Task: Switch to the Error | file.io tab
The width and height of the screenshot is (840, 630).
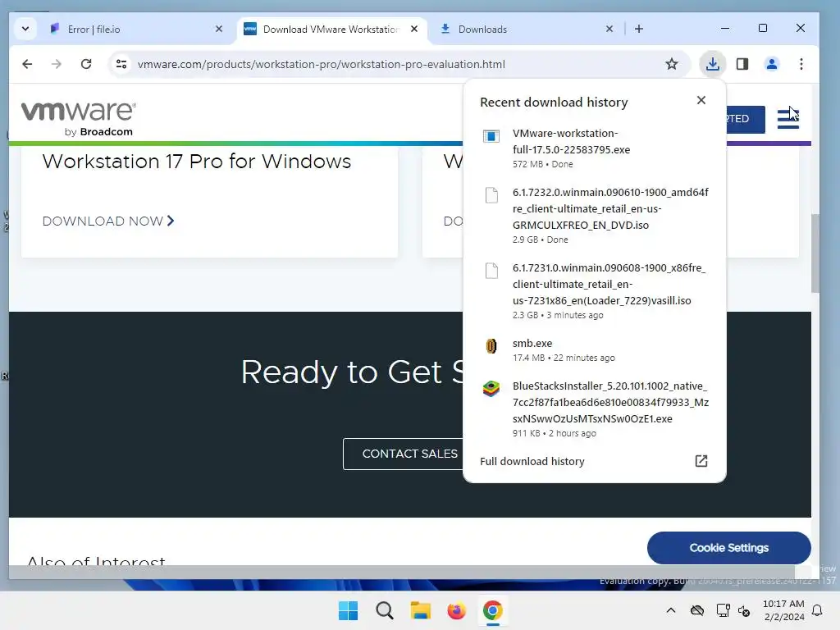Action: point(135,29)
